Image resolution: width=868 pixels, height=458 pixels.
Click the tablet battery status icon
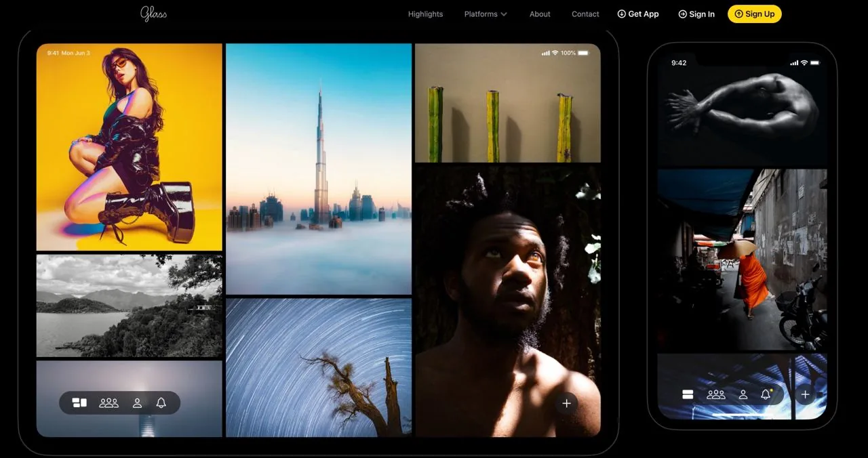584,53
